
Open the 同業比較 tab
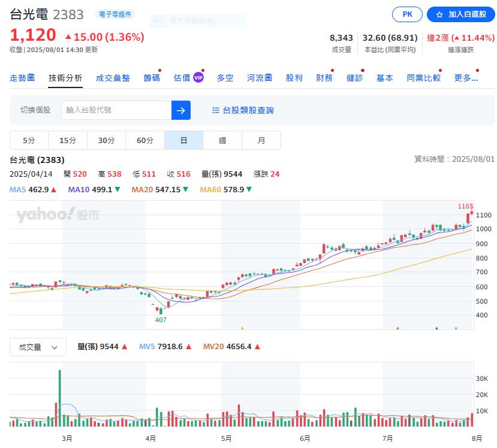[424, 78]
